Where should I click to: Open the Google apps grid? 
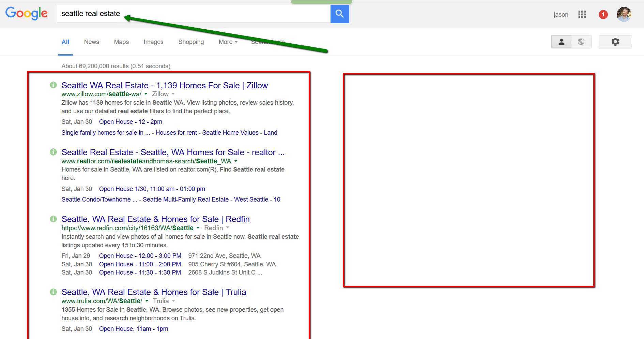tap(582, 14)
